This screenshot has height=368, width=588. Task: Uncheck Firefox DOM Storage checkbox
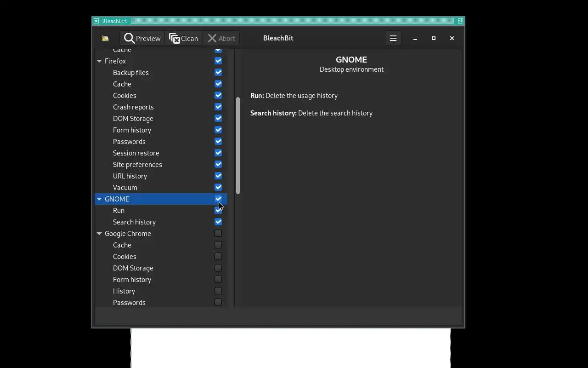tap(218, 118)
